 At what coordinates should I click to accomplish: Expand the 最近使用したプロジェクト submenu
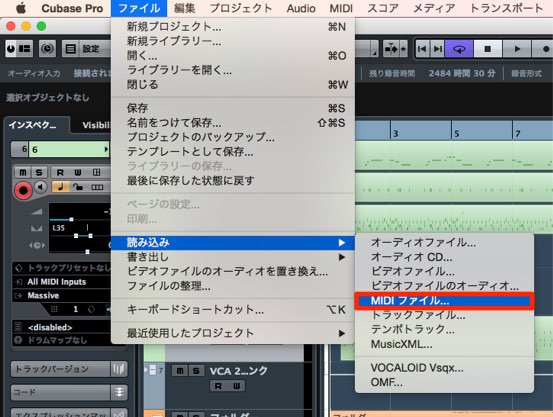(x=233, y=333)
